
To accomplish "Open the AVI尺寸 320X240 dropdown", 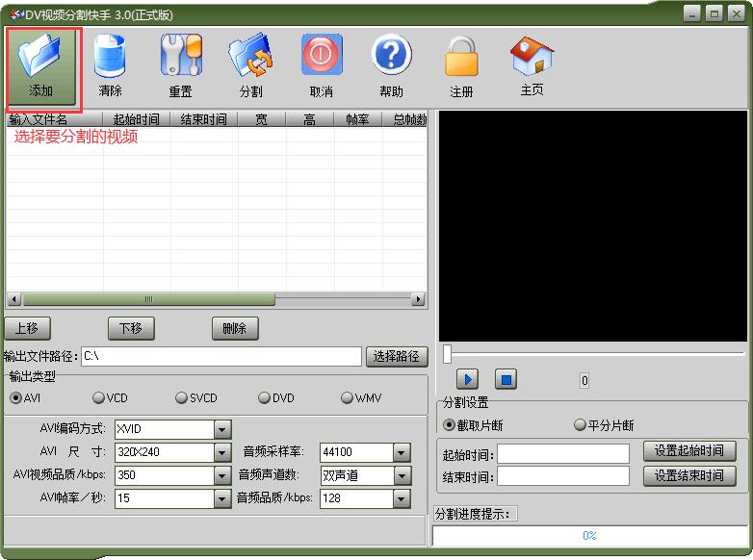I will [222, 452].
